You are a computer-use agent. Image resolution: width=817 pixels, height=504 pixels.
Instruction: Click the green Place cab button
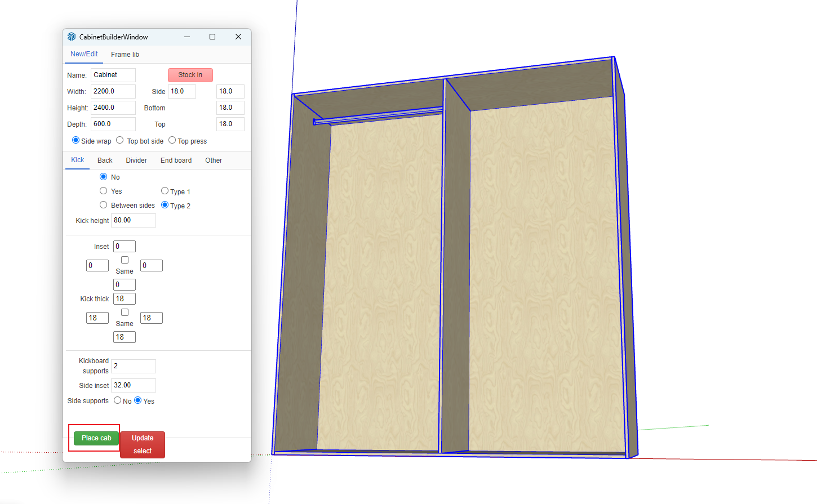coord(96,438)
